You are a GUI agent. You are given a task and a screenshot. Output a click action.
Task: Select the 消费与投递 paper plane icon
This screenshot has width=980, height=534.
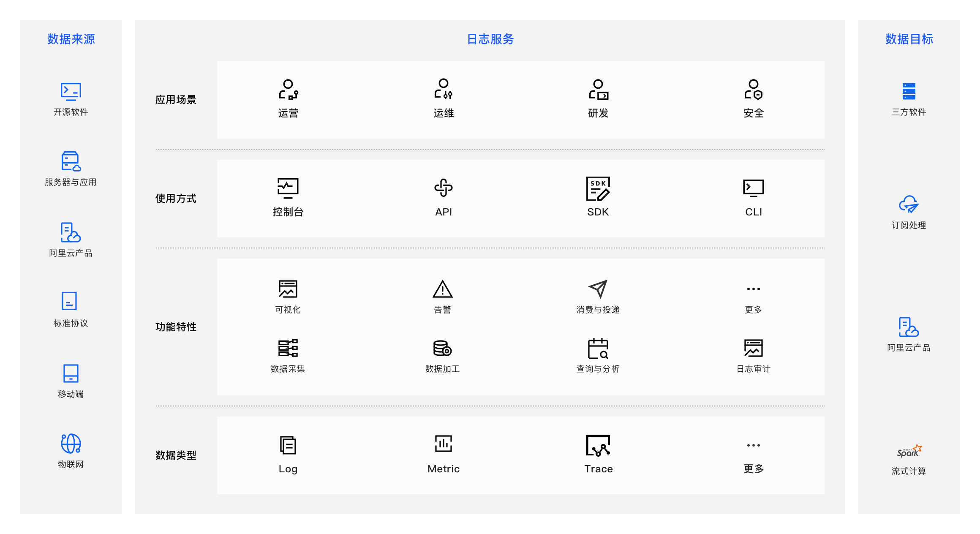(598, 289)
